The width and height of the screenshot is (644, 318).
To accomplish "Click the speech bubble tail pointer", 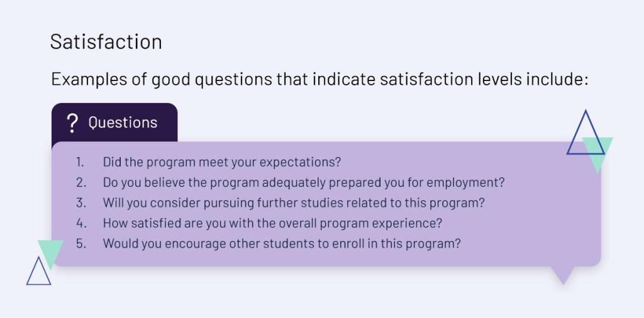I will [563, 275].
